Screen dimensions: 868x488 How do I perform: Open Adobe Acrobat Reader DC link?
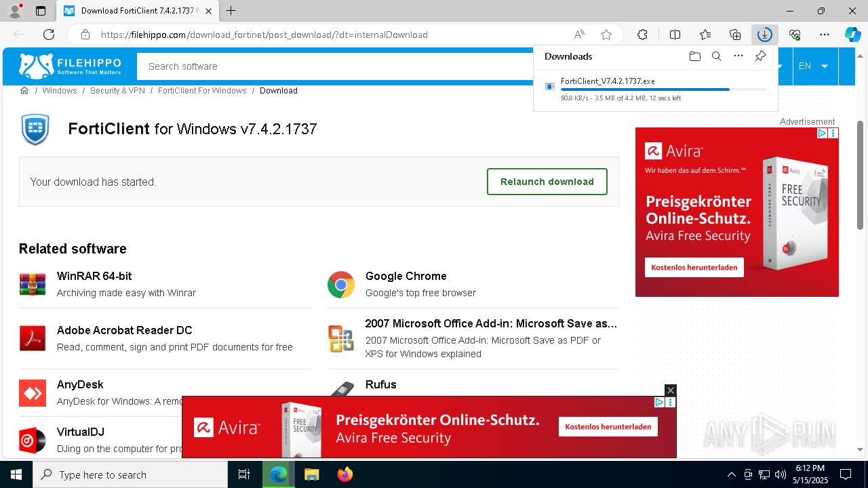[x=124, y=330]
